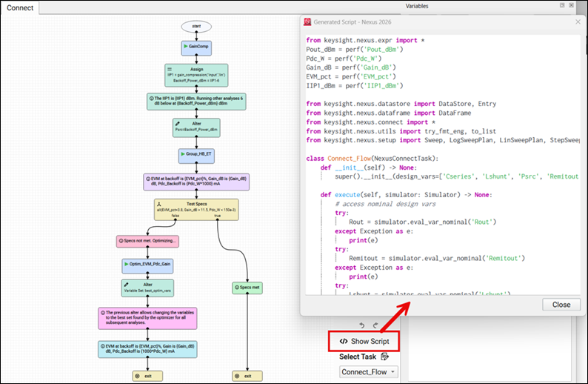
Task: Click line Remitout = simulator.eval_var_nominal('Remitout')
Action: (437, 258)
